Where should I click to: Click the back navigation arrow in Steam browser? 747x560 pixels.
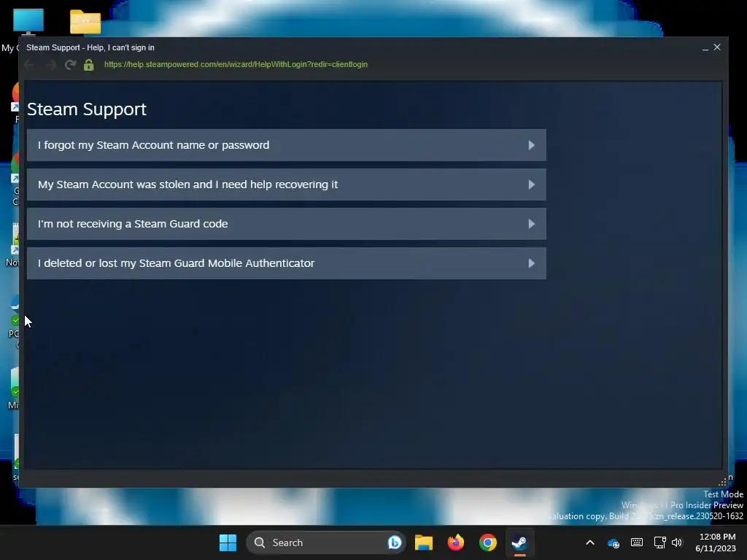[x=29, y=65]
